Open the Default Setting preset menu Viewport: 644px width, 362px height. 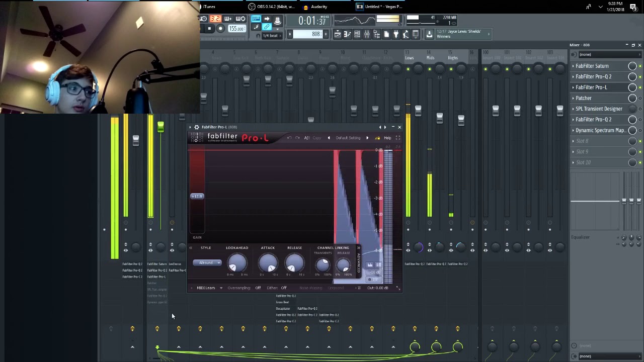pyautogui.click(x=348, y=138)
